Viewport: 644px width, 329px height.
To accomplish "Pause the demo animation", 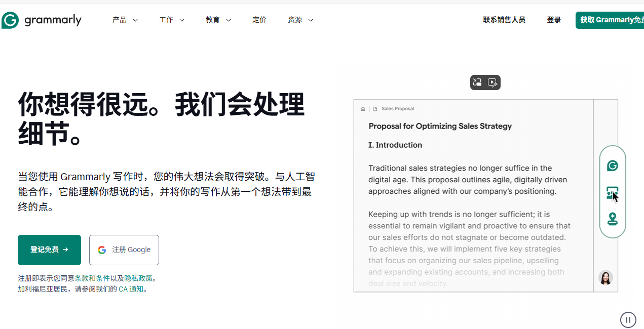I will click(x=628, y=320).
